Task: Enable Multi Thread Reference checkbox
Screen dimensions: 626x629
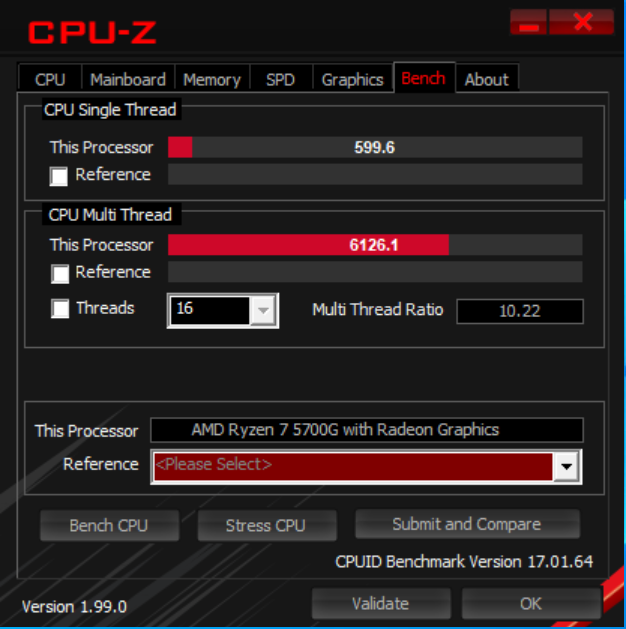Action: (60, 274)
